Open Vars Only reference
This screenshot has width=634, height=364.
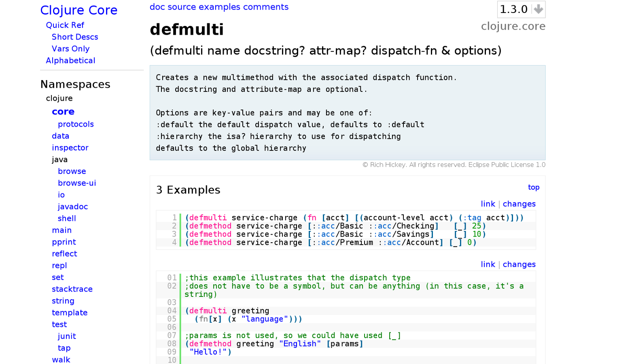70,49
